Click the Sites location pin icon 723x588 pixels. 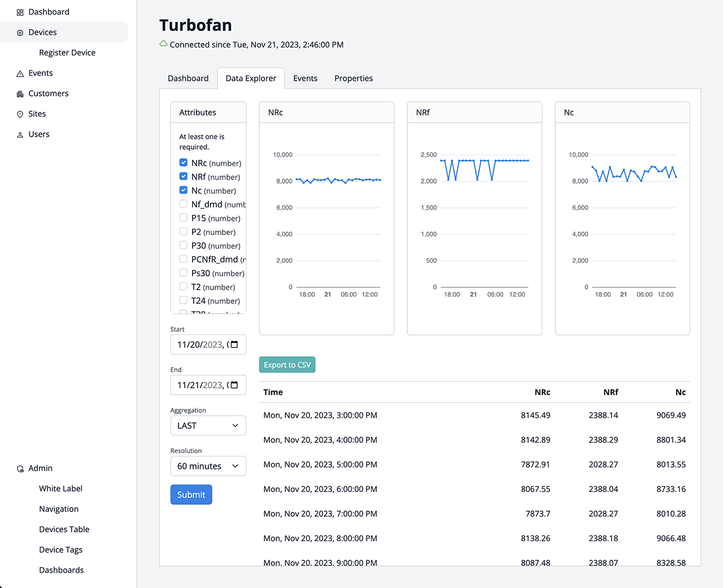point(20,114)
